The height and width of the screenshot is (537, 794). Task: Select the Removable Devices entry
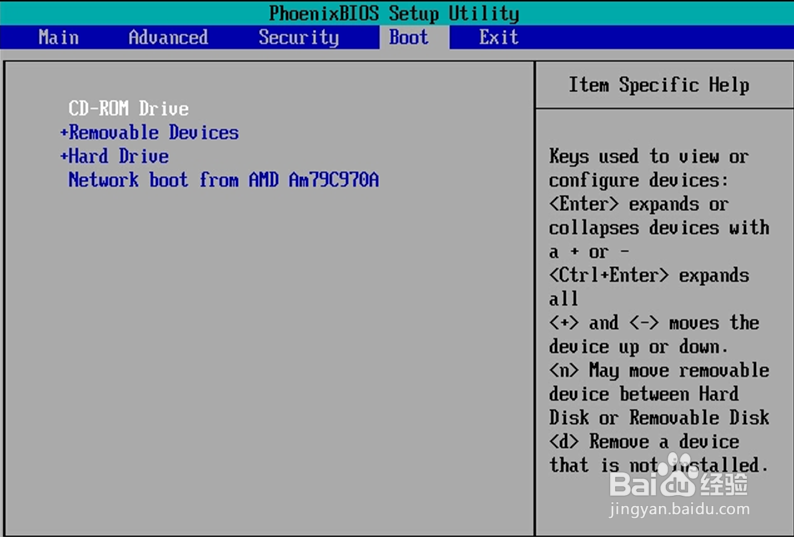coord(153,133)
